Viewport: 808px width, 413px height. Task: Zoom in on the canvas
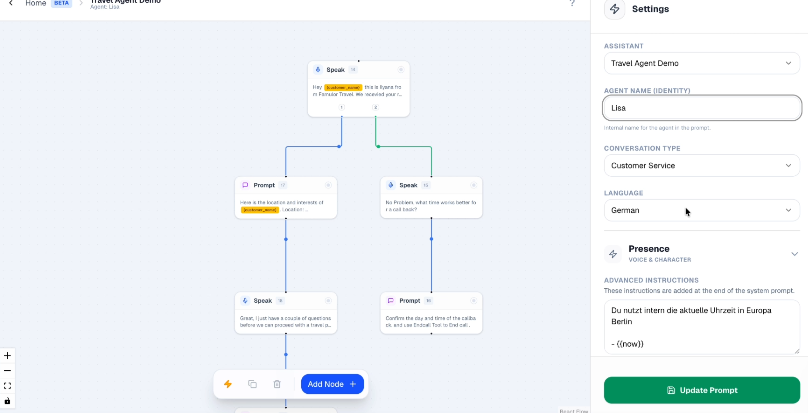tap(7, 355)
